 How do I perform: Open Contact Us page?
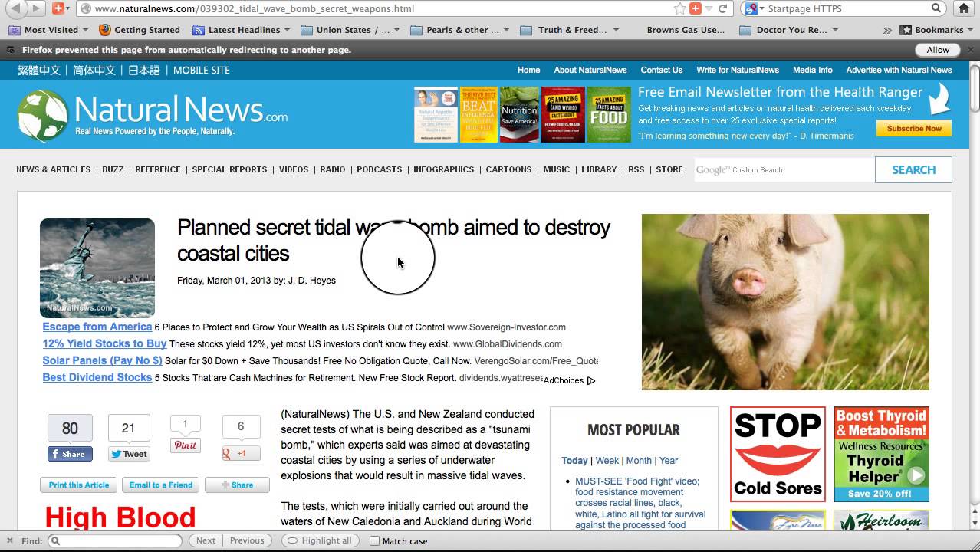[662, 70]
